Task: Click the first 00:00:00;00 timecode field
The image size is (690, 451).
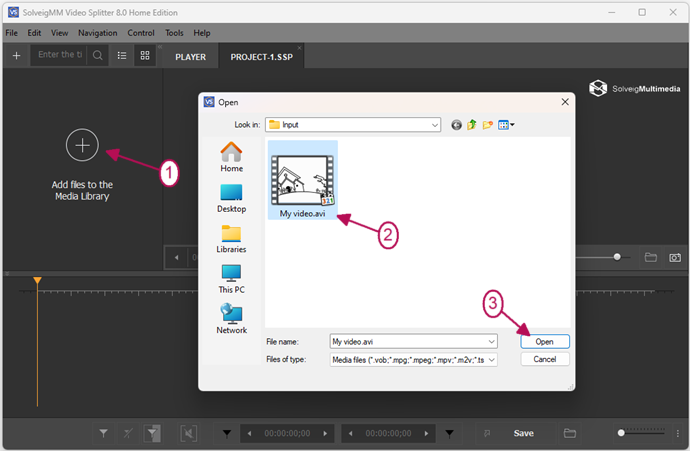Action: [x=287, y=433]
